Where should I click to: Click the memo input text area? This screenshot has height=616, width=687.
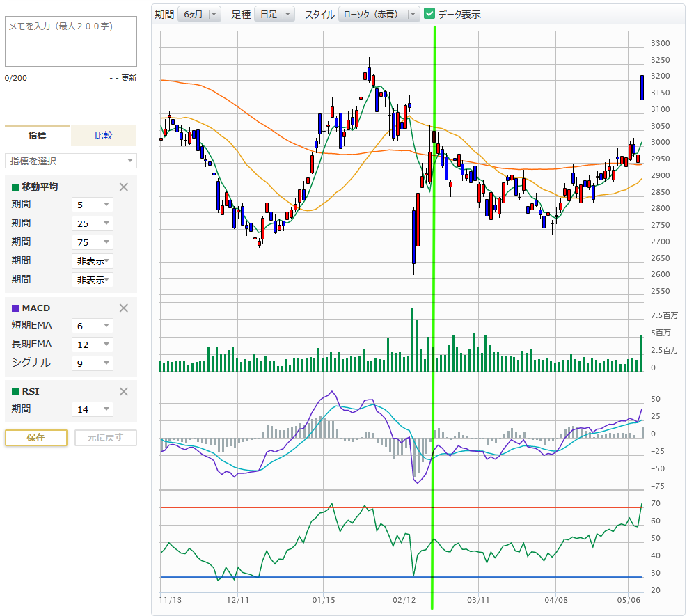(x=71, y=42)
